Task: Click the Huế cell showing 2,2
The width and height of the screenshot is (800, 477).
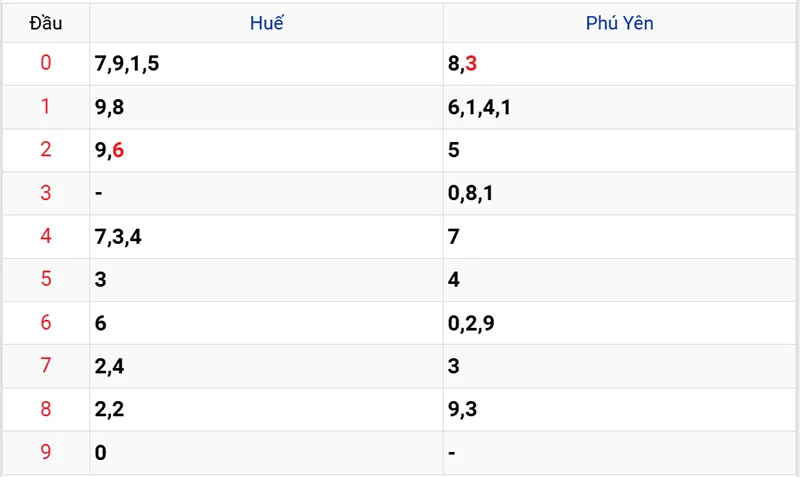Action: (109, 409)
